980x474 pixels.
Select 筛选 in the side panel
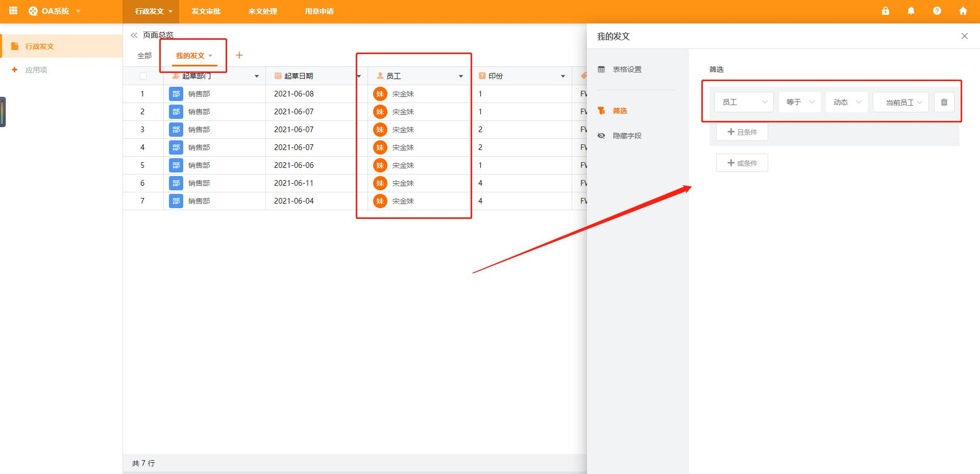[x=620, y=111]
